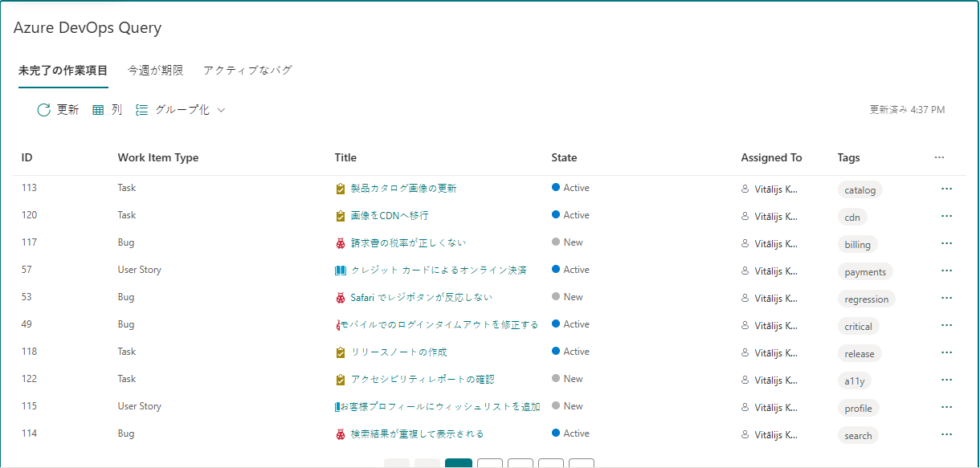Open task アクセシビリティレポートの確認
The height and width of the screenshot is (468, 980).
click(422, 380)
